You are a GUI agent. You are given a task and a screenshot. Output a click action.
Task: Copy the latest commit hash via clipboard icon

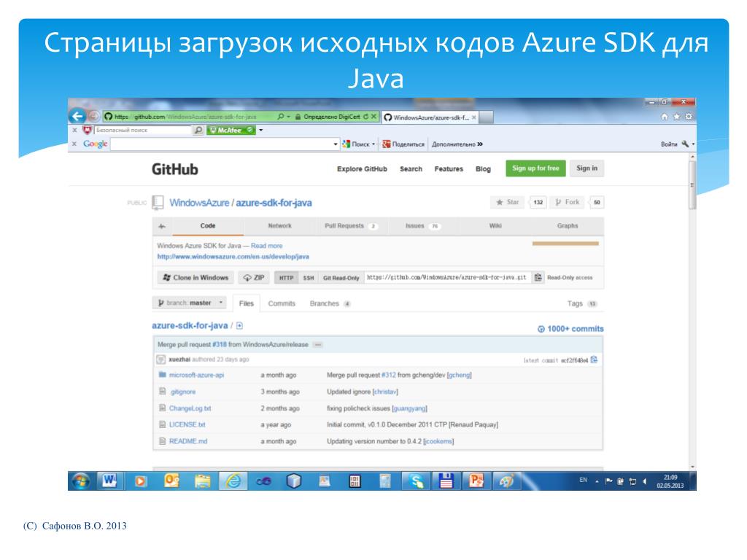595,359
